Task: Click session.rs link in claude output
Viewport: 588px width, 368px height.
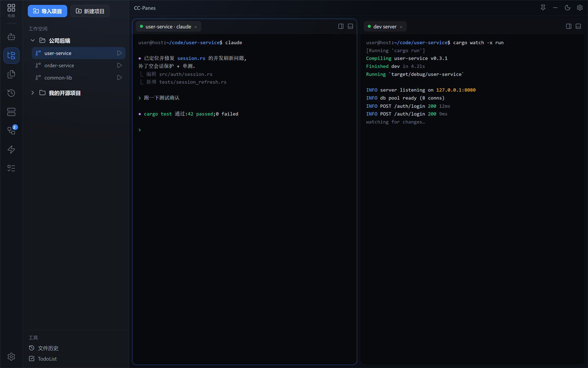Action: (x=191, y=58)
